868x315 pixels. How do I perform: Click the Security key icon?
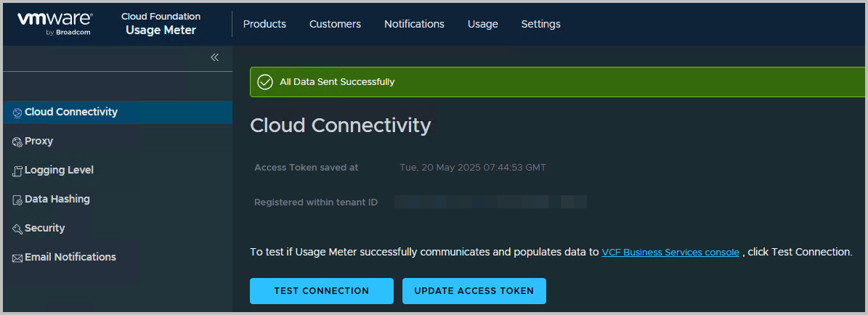coord(17,229)
